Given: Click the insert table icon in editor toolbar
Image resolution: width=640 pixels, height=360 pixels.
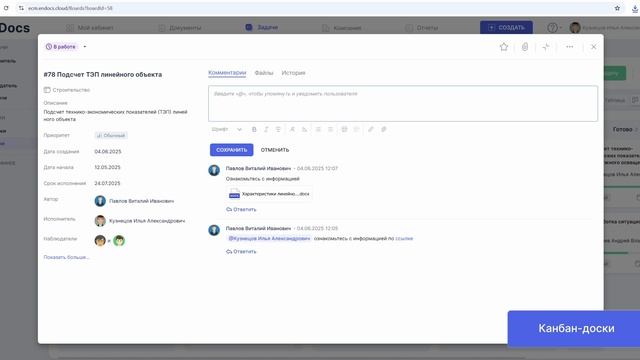Looking at the screenshot, I should (x=344, y=129).
